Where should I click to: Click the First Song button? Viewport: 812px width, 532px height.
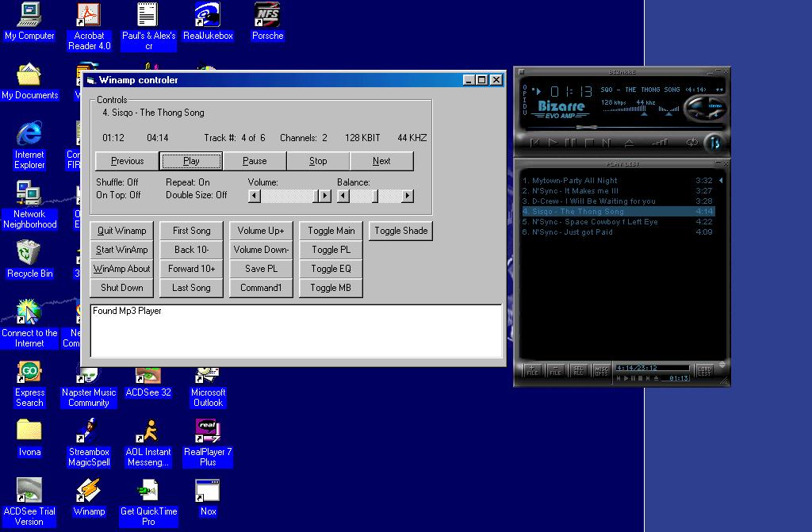tap(192, 231)
